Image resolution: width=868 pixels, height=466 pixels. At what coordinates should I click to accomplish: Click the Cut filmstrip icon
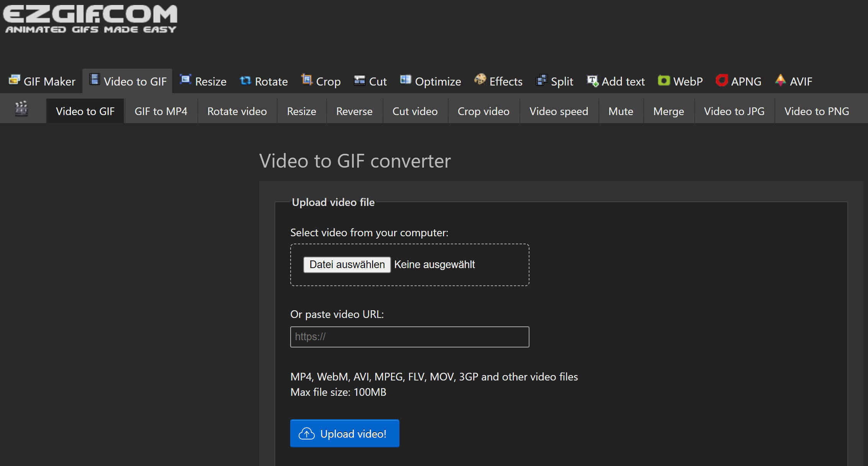point(359,81)
